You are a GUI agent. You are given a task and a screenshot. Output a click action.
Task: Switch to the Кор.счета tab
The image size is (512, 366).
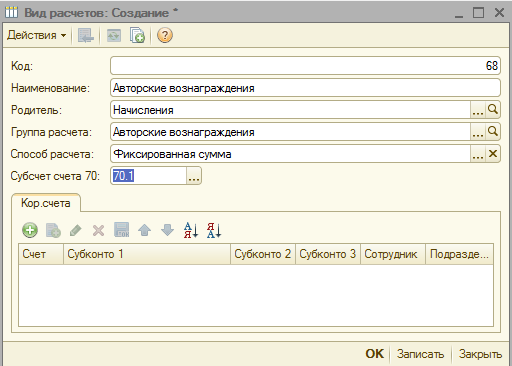point(46,203)
